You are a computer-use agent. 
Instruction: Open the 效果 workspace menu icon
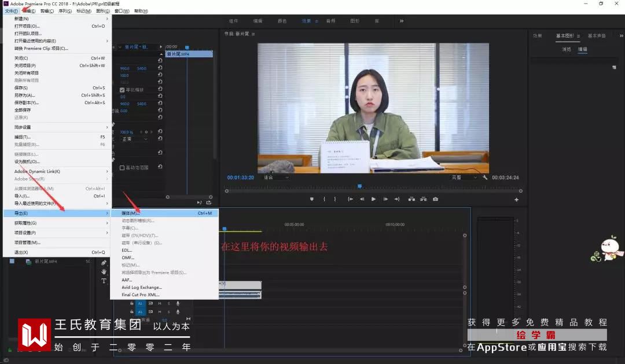317,21
